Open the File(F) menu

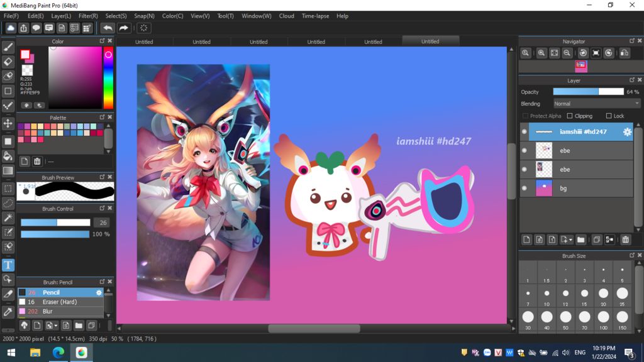click(x=11, y=16)
